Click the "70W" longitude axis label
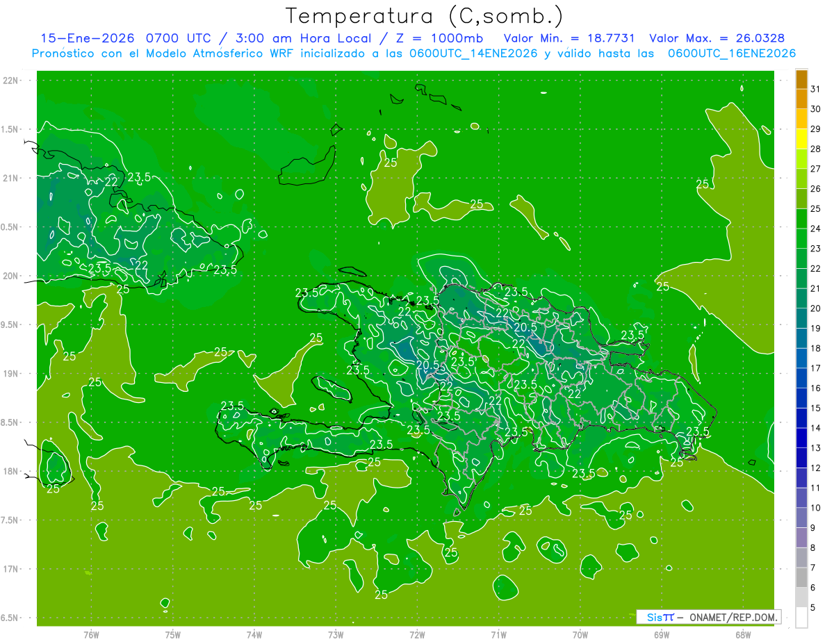Viewport: 834px width, 644px height. click(580, 634)
